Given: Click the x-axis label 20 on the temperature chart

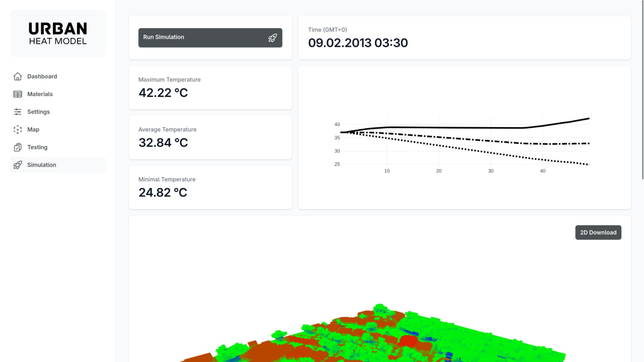Looking at the screenshot, I should click(439, 171).
